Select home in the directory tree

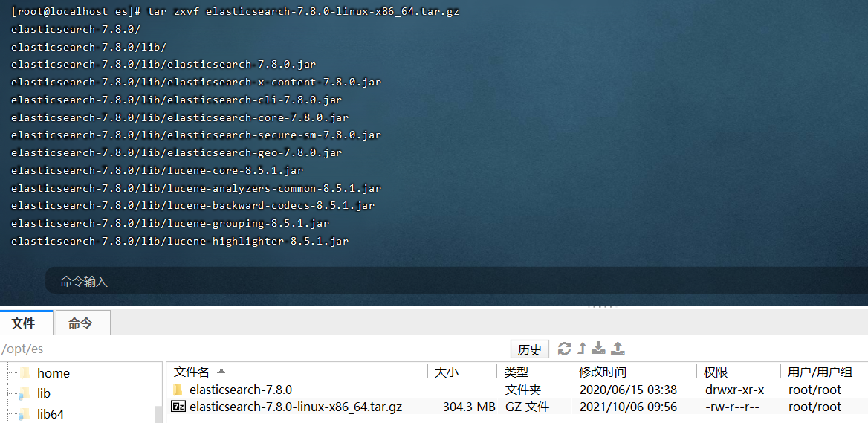coord(54,373)
